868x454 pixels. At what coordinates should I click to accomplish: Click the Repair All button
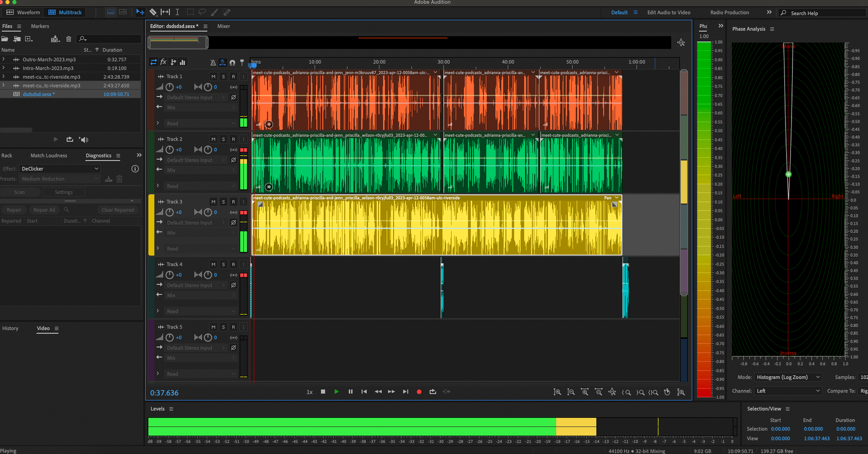[44, 210]
